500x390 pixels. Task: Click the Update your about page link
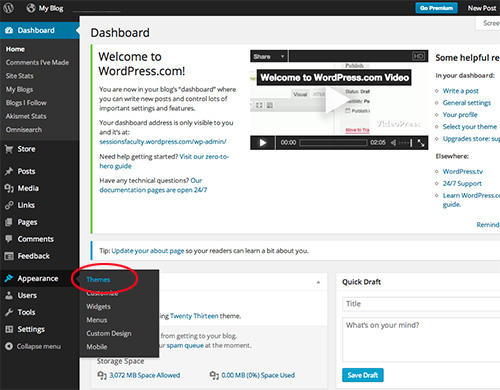coord(148,251)
